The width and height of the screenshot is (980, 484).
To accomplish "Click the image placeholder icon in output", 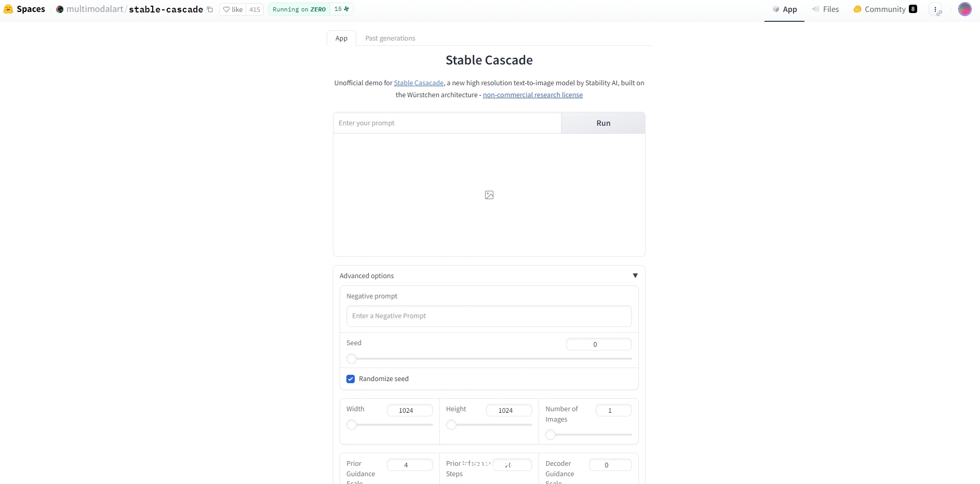I will [489, 195].
